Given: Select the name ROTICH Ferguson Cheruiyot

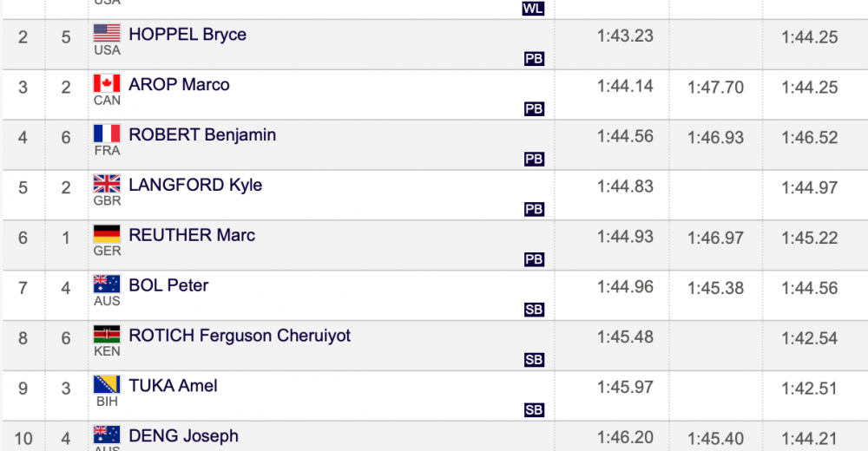Looking at the screenshot, I should click(x=240, y=336).
